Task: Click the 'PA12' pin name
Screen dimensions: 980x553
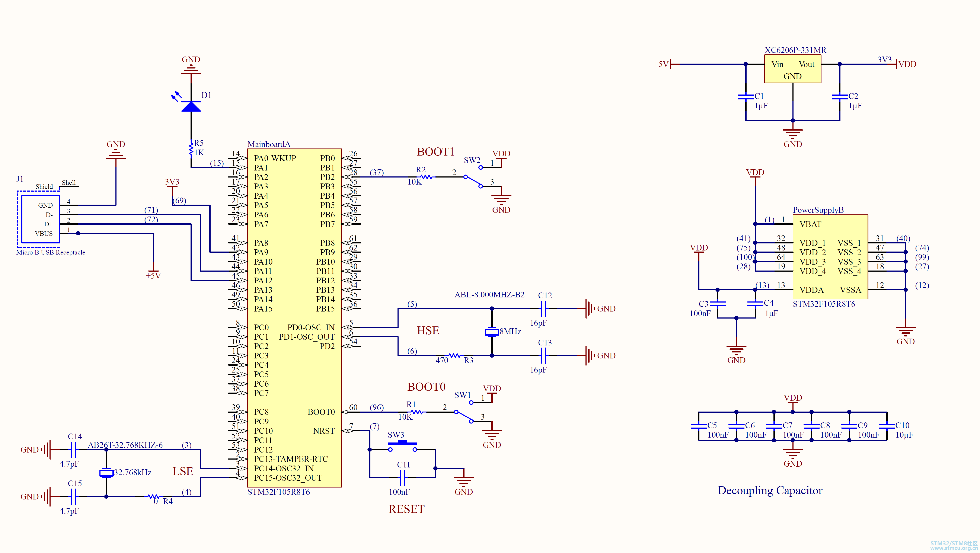Action: 263,280
